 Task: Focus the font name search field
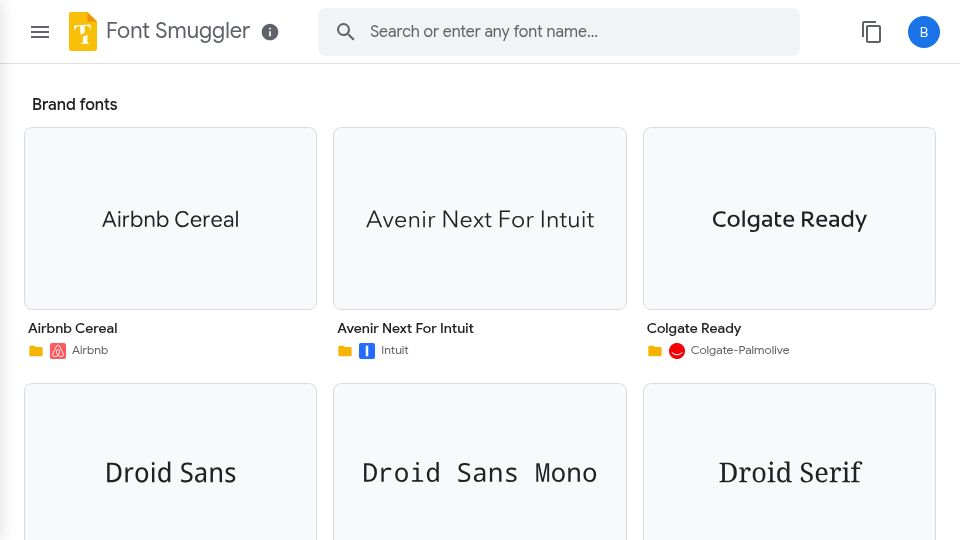(559, 32)
